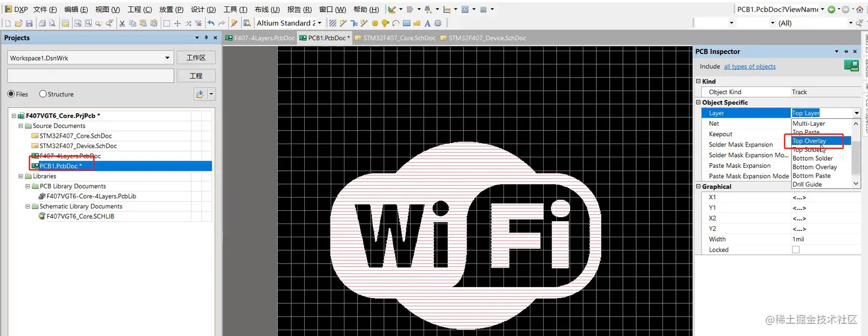Close the Projects panel
Viewport: 868px width, 336px height.
click(216, 38)
